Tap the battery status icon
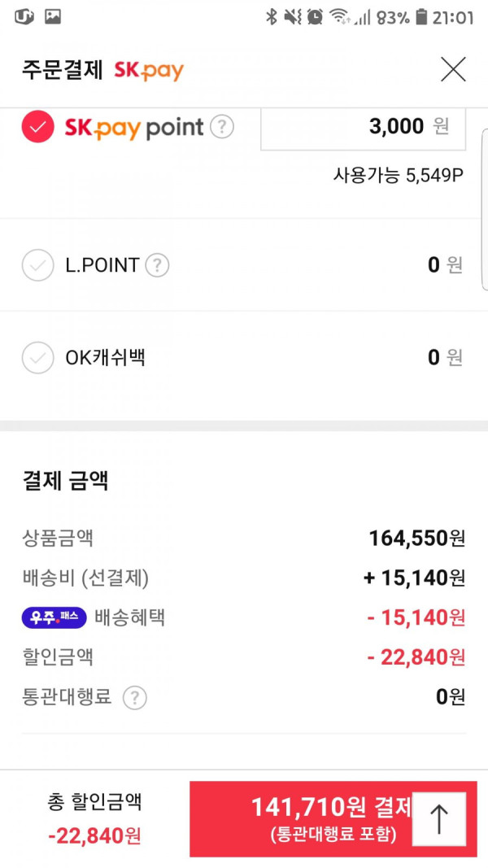488x868 pixels. point(422,17)
